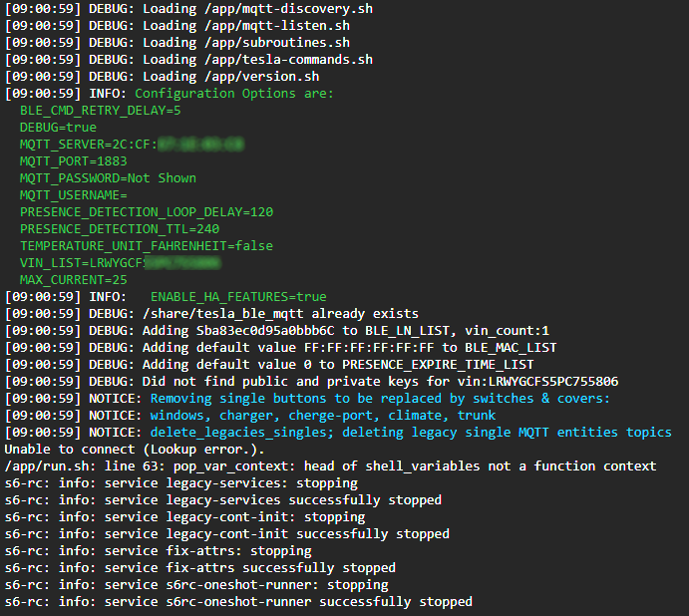This screenshot has height=616, width=689.
Task: Click the MAX_CURRENT=25 line
Action: click(74, 280)
